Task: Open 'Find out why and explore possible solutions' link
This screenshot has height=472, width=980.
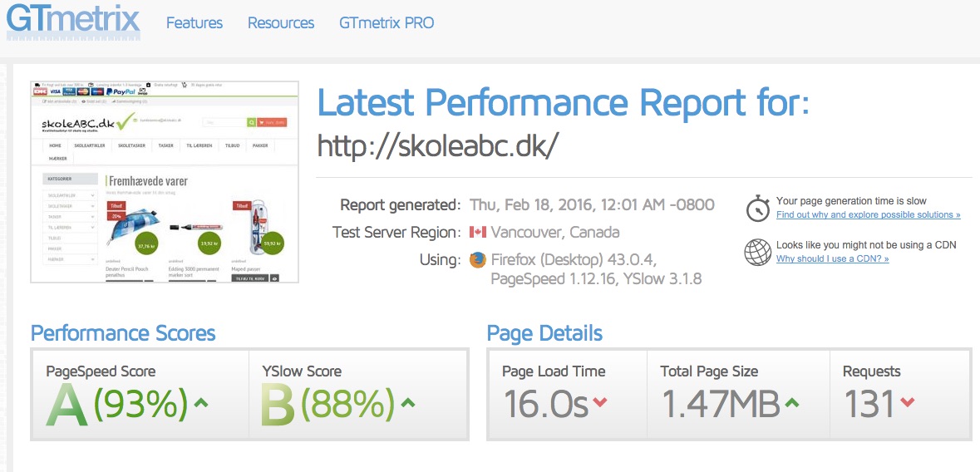Action: point(868,215)
